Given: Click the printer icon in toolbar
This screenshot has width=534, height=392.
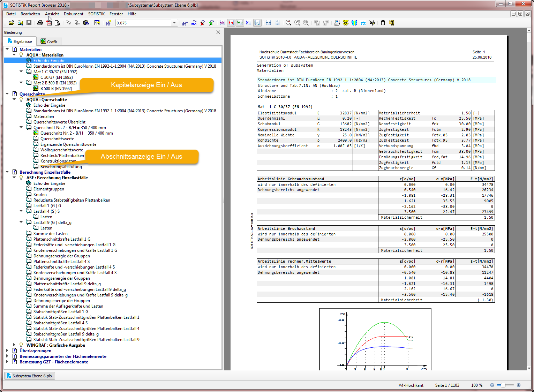Looking at the screenshot, I should (40, 23).
